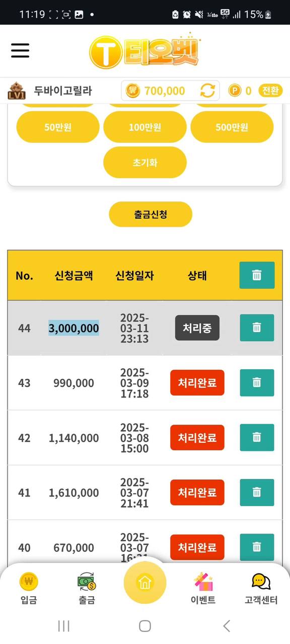
Task: Tap the home icon in bottom bar
Action: (145, 583)
